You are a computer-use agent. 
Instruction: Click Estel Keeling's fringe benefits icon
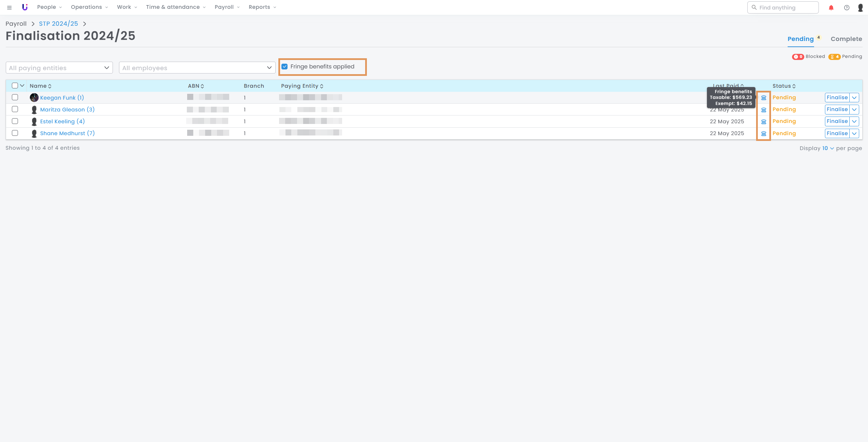point(764,122)
